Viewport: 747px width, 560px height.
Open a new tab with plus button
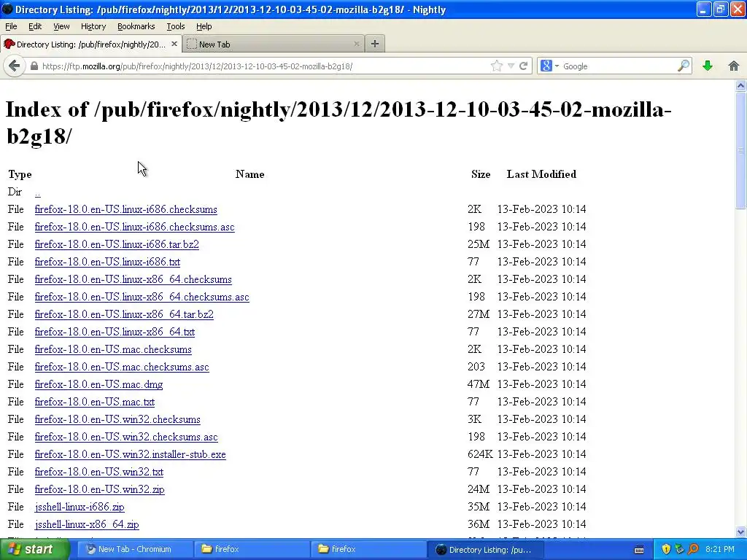click(375, 44)
